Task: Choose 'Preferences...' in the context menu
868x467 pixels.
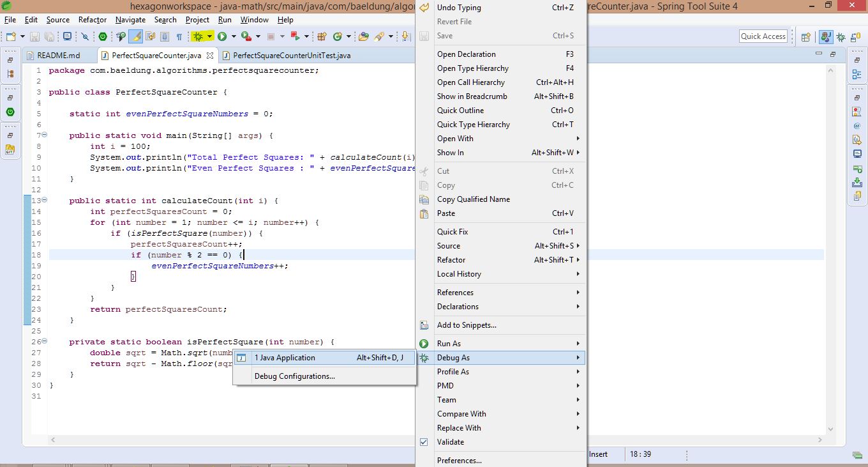Action: 459,461
